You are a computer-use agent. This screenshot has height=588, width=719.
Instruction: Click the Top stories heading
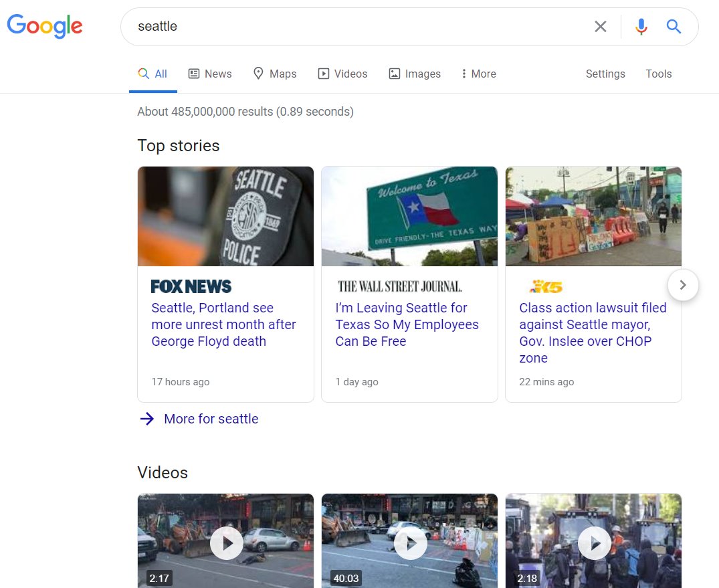pyautogui.click(x=179, y=145)
